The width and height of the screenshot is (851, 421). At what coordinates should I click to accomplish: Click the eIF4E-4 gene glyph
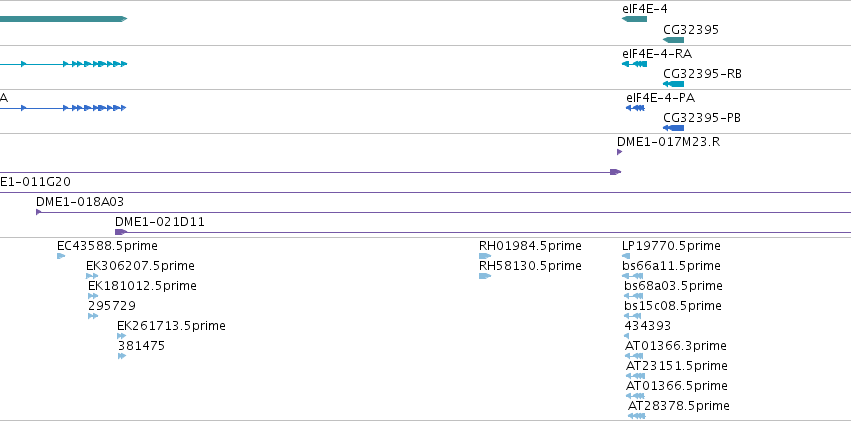click(634, 19)
